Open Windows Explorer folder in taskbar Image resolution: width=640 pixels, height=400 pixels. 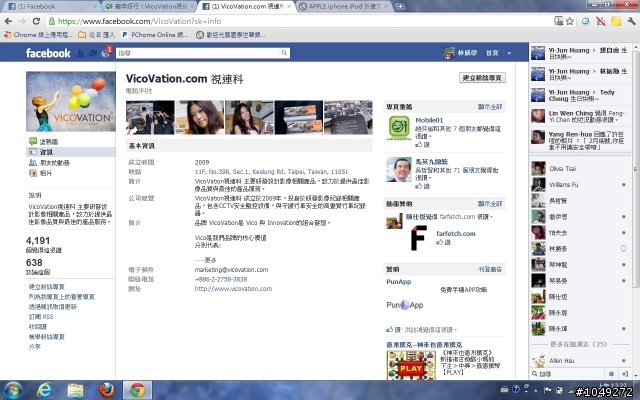tap(75, 390)
